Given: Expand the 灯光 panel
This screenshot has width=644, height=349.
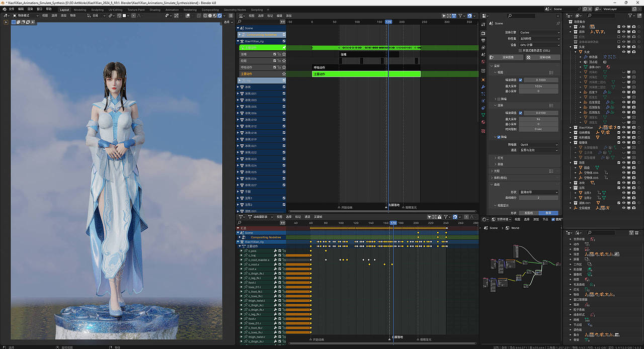Looking at the screenshot, I should (x=499, y=158).
